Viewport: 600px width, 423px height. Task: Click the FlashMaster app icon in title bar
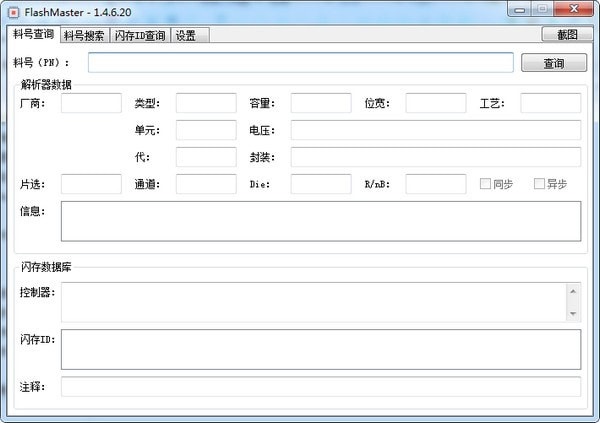click(x=14, y=13)
